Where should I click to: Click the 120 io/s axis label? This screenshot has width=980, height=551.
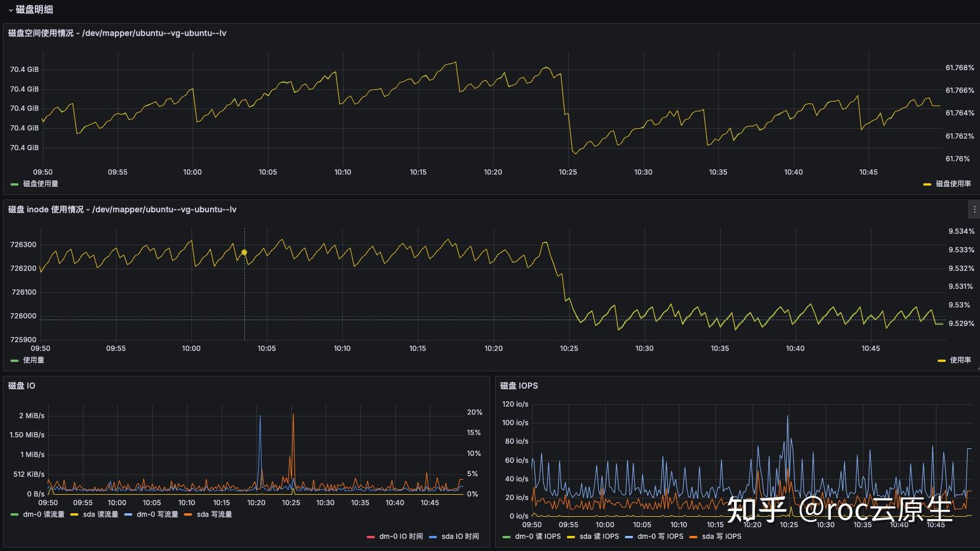[x=515, y=404]
